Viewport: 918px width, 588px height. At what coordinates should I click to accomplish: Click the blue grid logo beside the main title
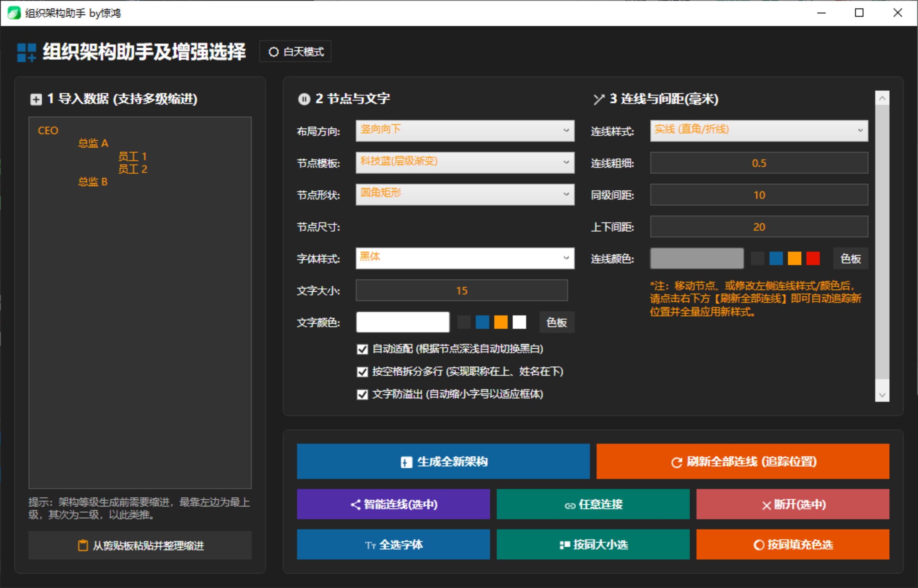click(x=27, y=52)
